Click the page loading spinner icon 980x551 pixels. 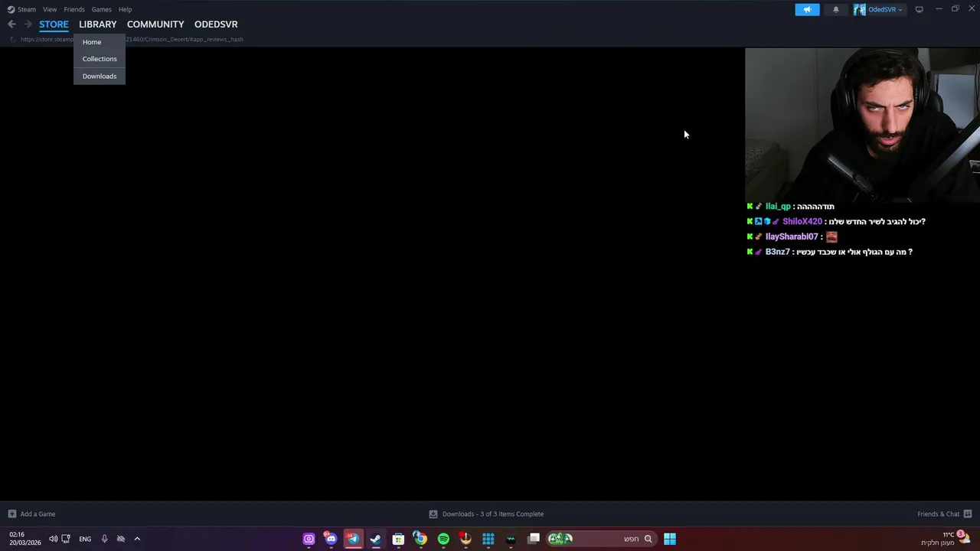[x=12, y=39]
